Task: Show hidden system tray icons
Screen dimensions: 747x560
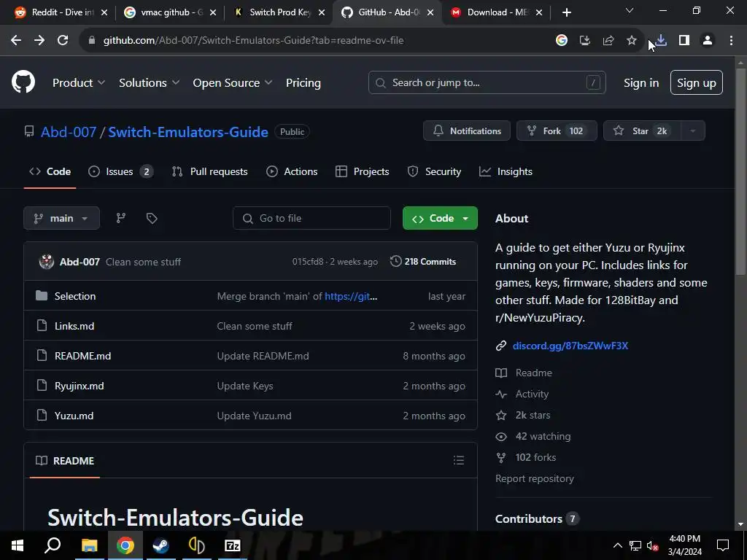Action: (x=617, y=545)
